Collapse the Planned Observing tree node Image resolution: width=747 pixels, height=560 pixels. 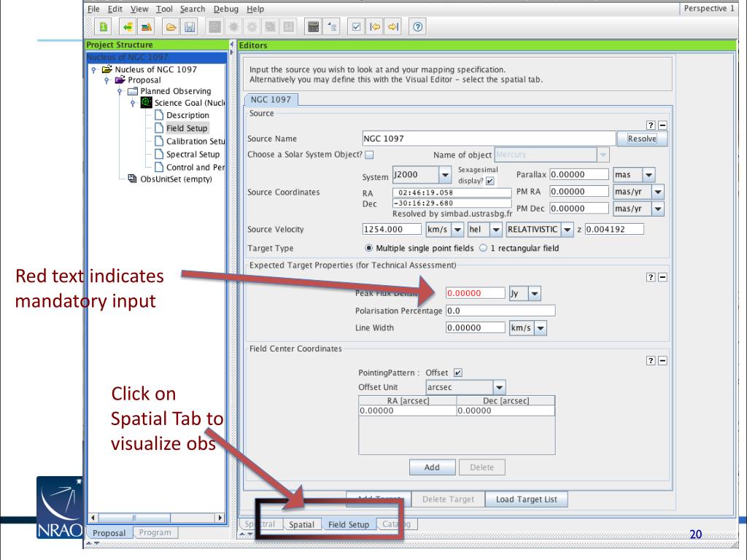pyautogui.click(x=120, y=91)
